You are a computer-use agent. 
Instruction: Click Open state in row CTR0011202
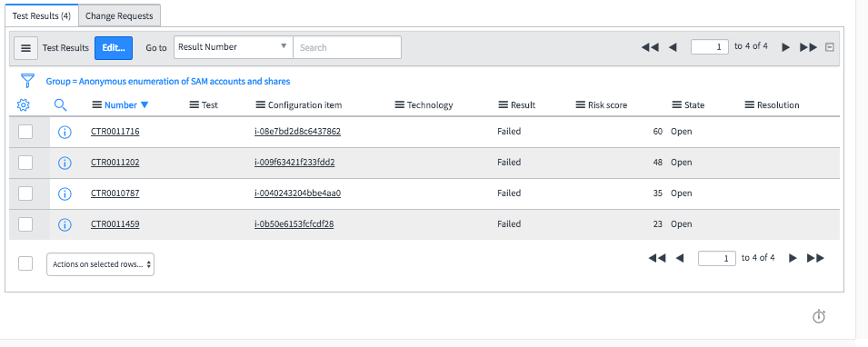682,163
